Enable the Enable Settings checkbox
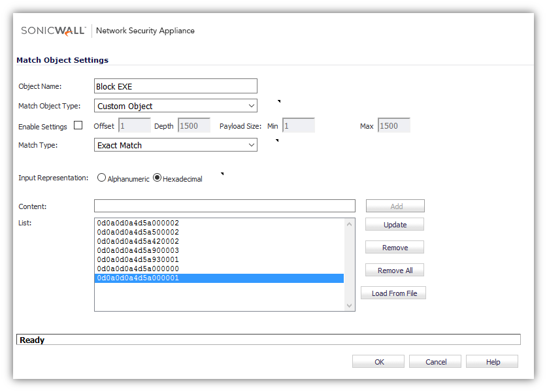Viewport: 547px width, 392px height. [x=78, y=126]
